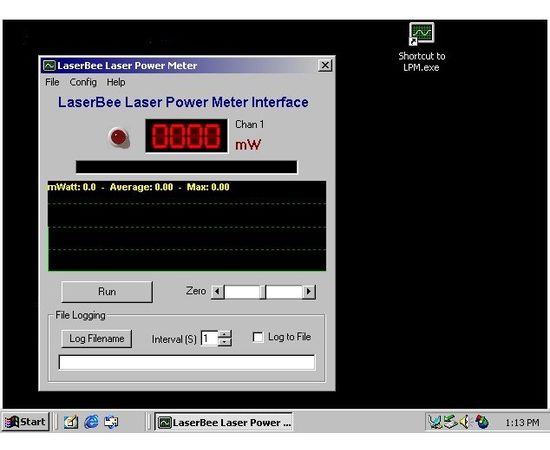
Task: Open the Shortcut to LPM.exe desktop icon
Action: click(421, 47)
